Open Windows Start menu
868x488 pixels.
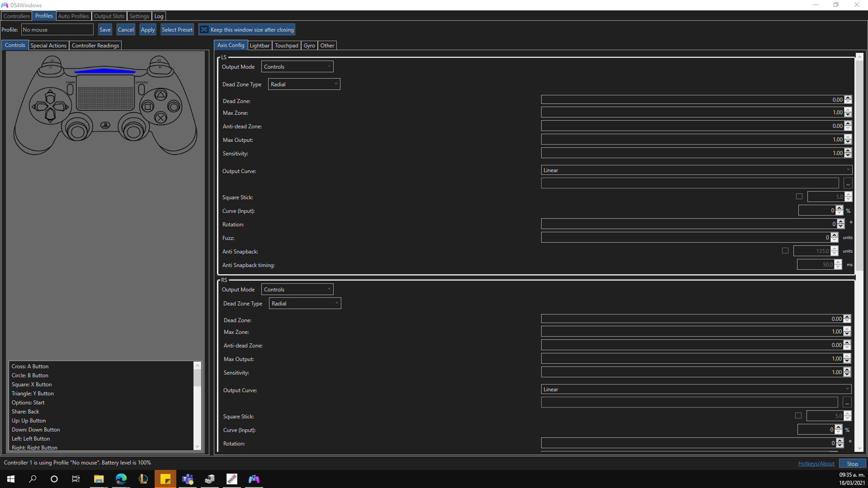[11, 479]
